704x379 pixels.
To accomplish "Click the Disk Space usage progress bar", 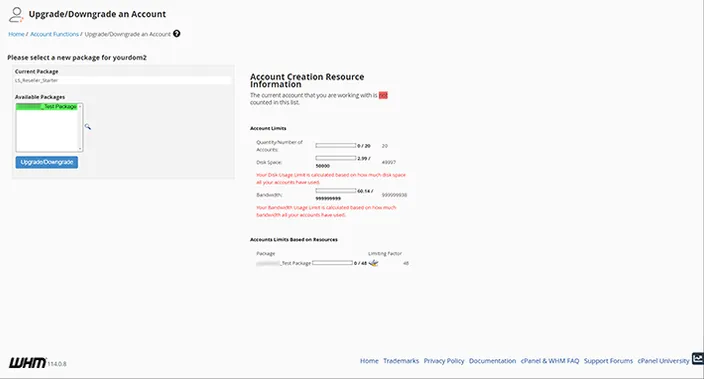I will [336, 158].
